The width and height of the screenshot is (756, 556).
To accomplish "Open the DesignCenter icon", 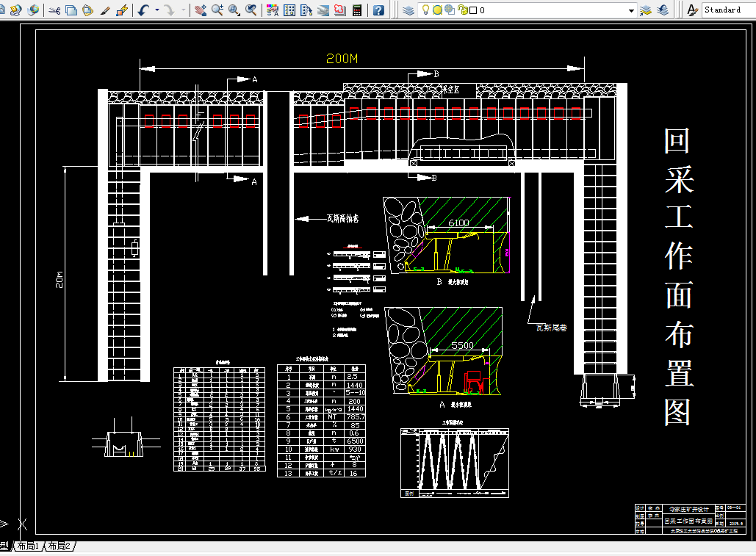I will coord(289,10).
